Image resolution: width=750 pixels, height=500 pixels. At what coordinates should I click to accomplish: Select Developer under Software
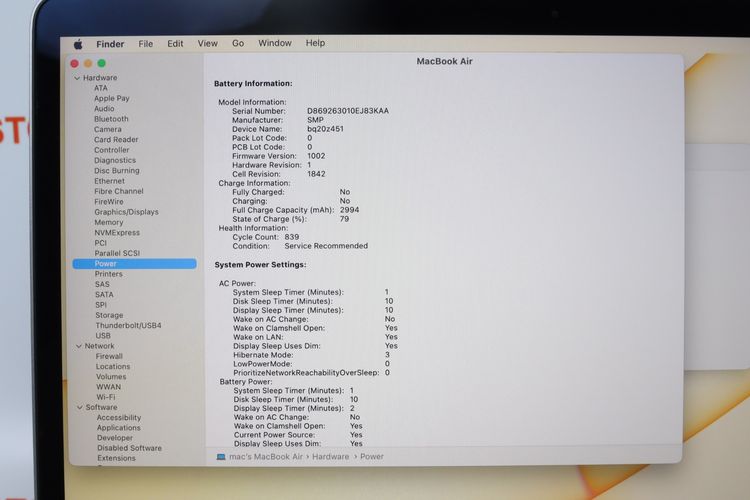coord(115,438)
